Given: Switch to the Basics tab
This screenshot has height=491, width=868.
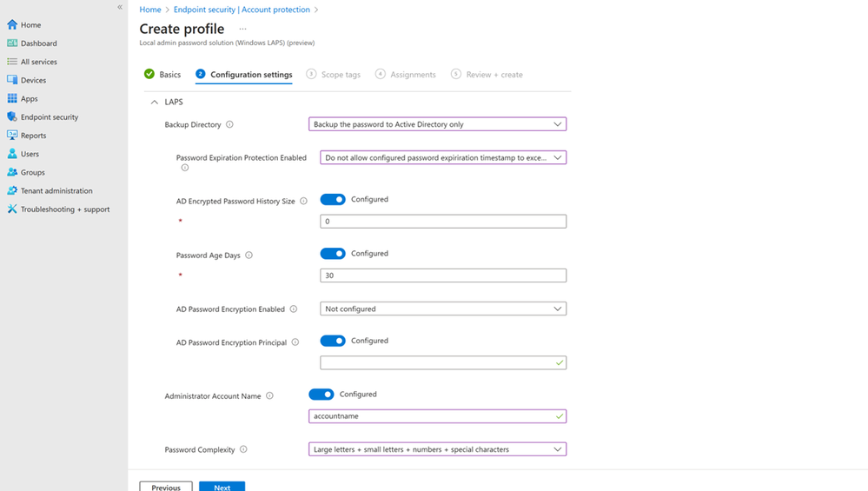Looking at the screenshot, I should point(163,75).
